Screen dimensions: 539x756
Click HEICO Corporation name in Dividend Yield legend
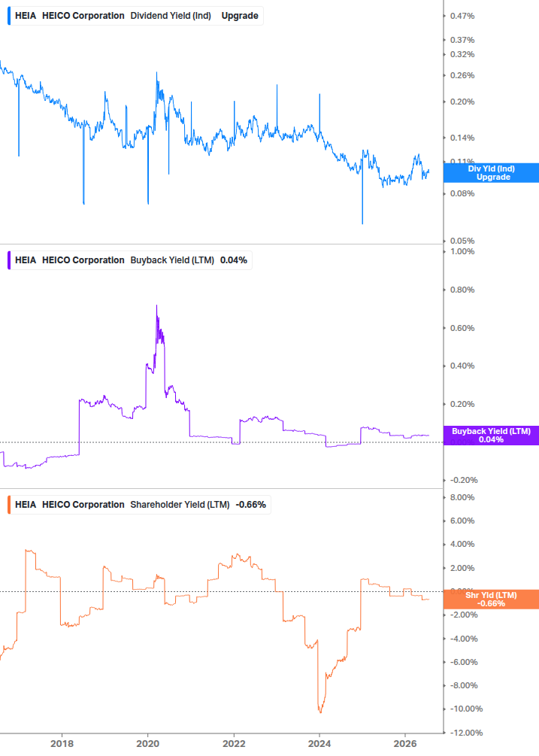pyautogui.click(x=83, y=16)
